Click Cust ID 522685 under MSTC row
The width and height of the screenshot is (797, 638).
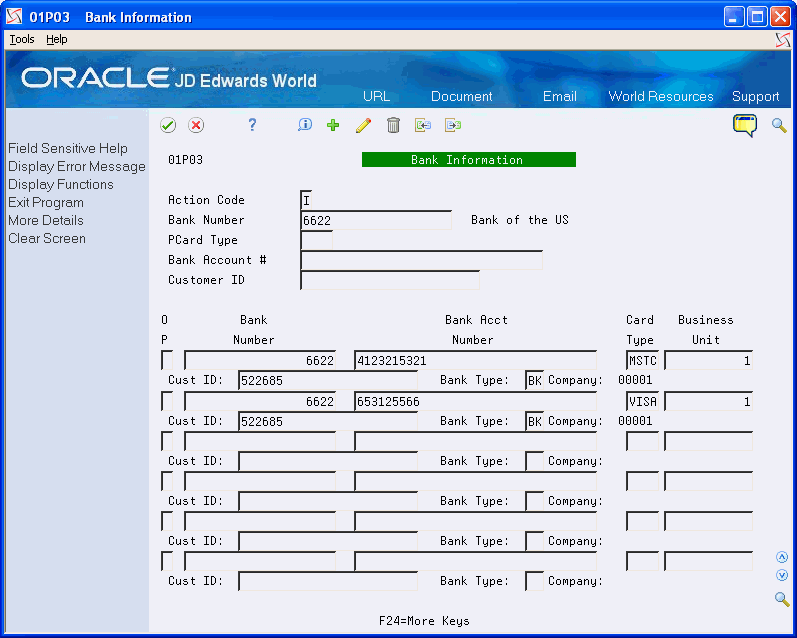(328, 380)
